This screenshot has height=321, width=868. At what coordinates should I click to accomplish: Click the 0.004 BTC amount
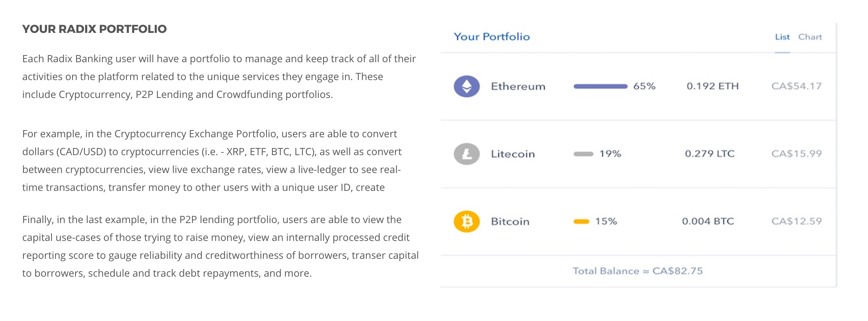(708, 221)
